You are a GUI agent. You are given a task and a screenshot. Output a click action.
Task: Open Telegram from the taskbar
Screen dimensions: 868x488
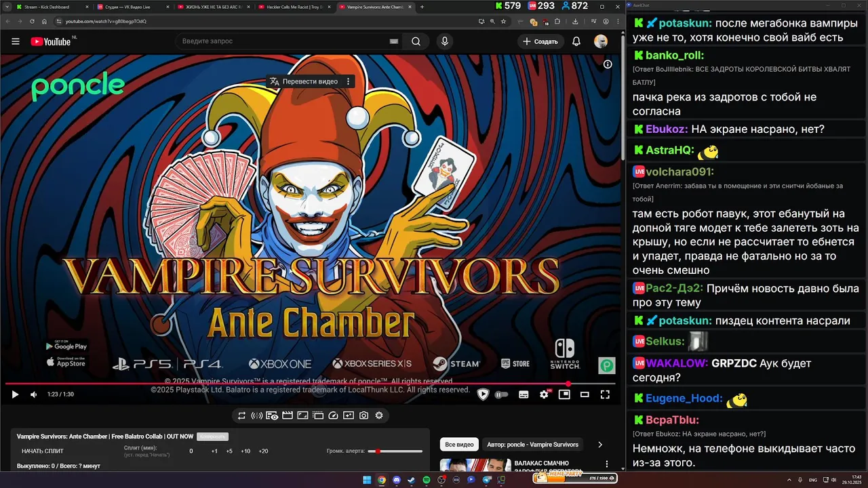click(486, 480)
